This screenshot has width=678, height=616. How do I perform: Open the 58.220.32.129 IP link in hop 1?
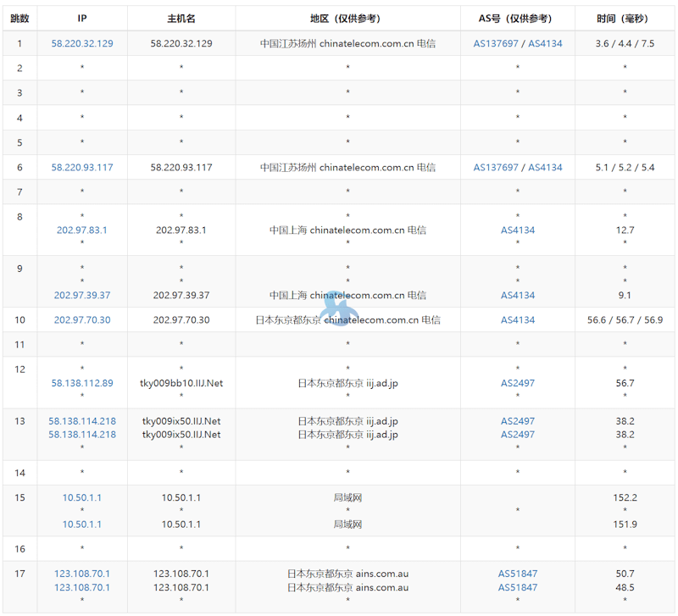82,44
